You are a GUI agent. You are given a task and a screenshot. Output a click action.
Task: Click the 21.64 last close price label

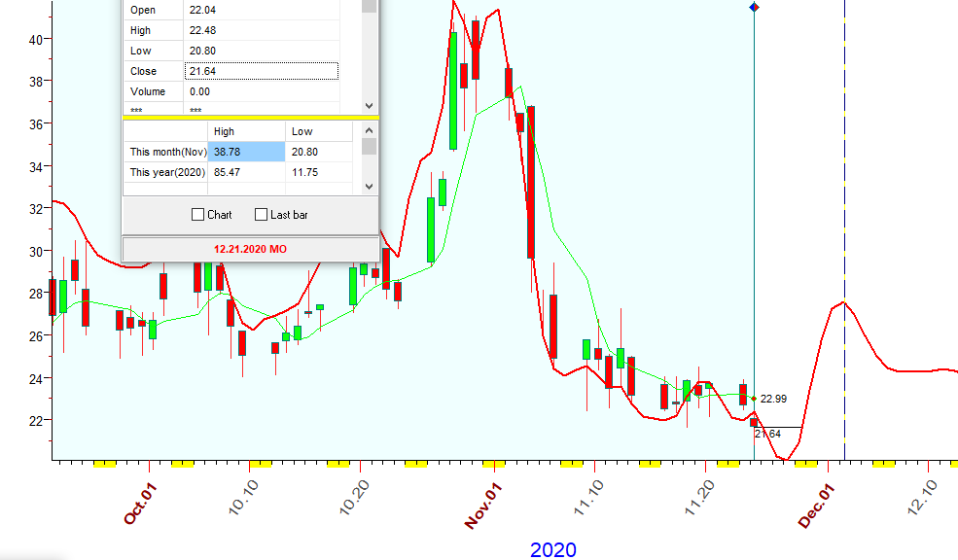[767, 434]
